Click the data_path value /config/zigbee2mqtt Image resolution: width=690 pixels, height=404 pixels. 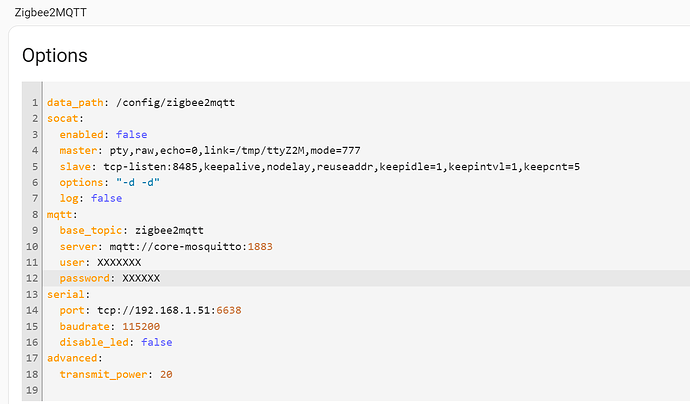(x=176, y=103)
